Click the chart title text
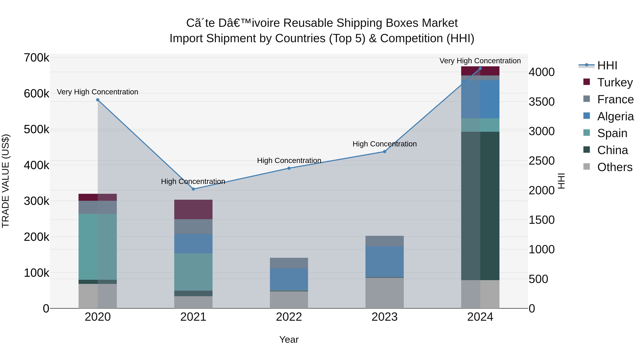The width and height of the screenshot is (644, 362). [322, 31]
